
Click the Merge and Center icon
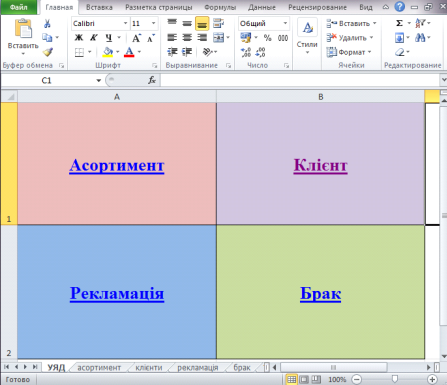click(219, 37)
